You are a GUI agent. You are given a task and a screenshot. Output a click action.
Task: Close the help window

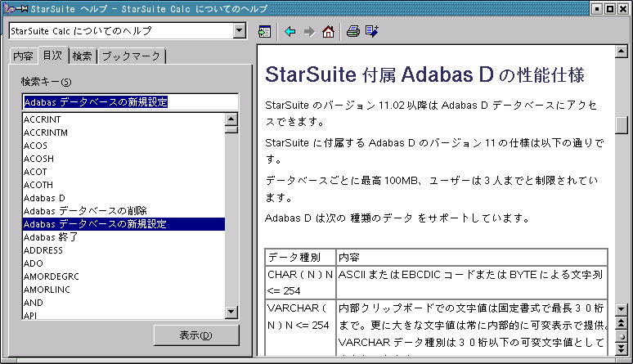click(623, 8)
